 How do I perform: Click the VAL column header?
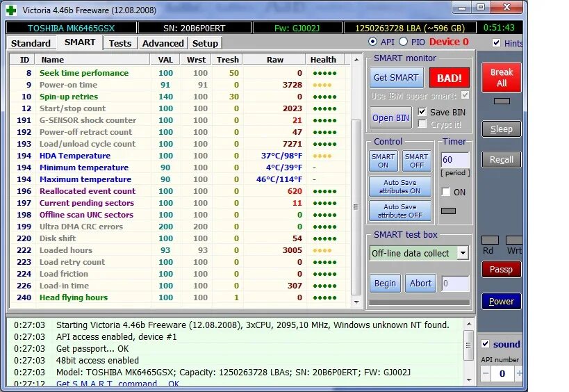click(x=165, y=60)
